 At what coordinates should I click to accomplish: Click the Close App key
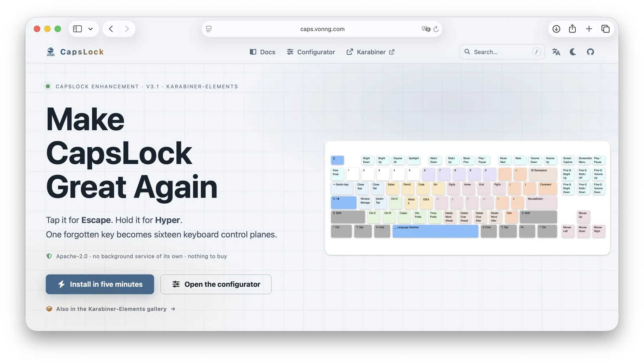362,188
